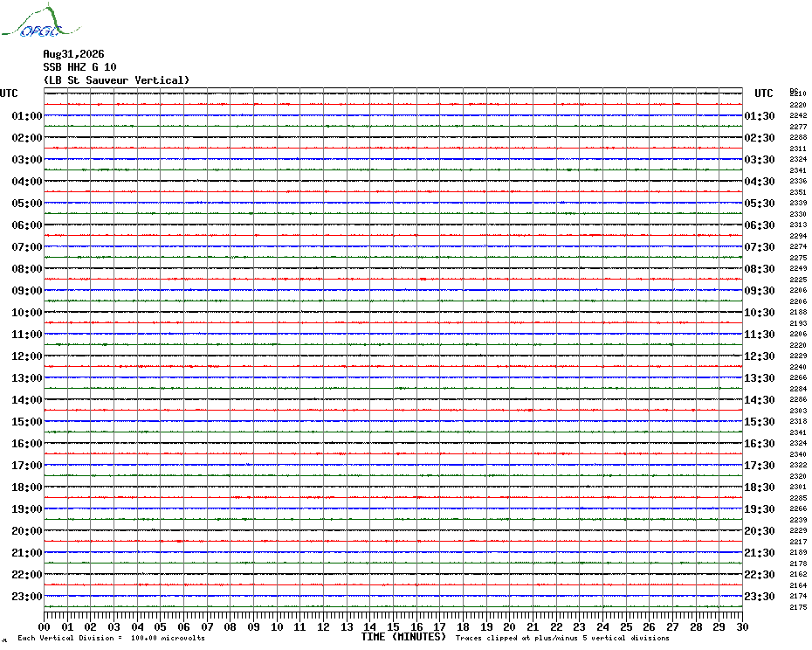The image size is (812, 650).
Task: Click the Aug31,2026 date text
Action: (x=73, y=54)
